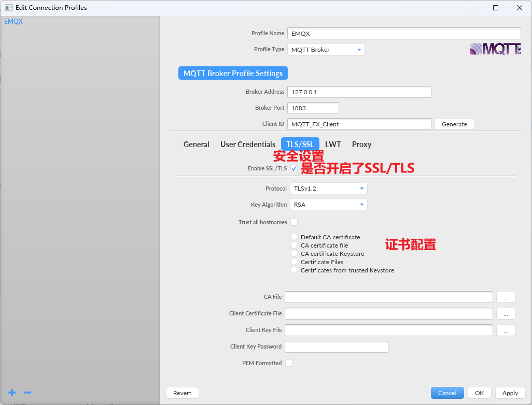Screen dimensions: 532x405
Task: Browse for the Client Certificate File
Action: pos(506,313)
